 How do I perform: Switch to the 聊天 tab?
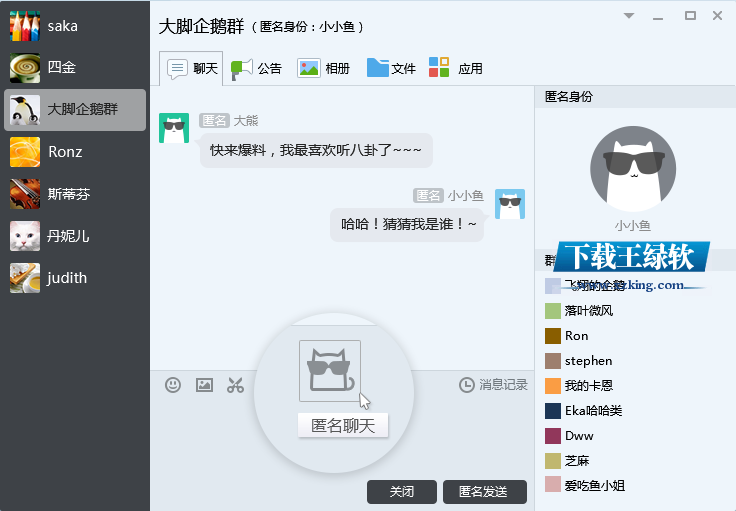tap(192, 69)
